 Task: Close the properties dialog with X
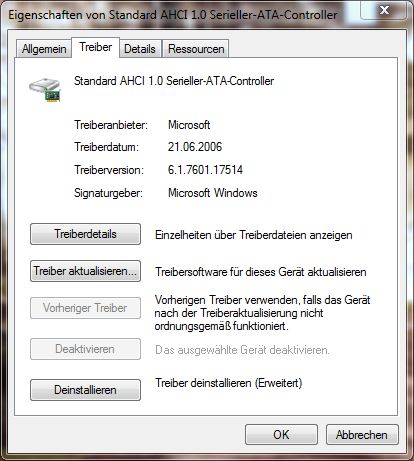[x=384, y=10]
